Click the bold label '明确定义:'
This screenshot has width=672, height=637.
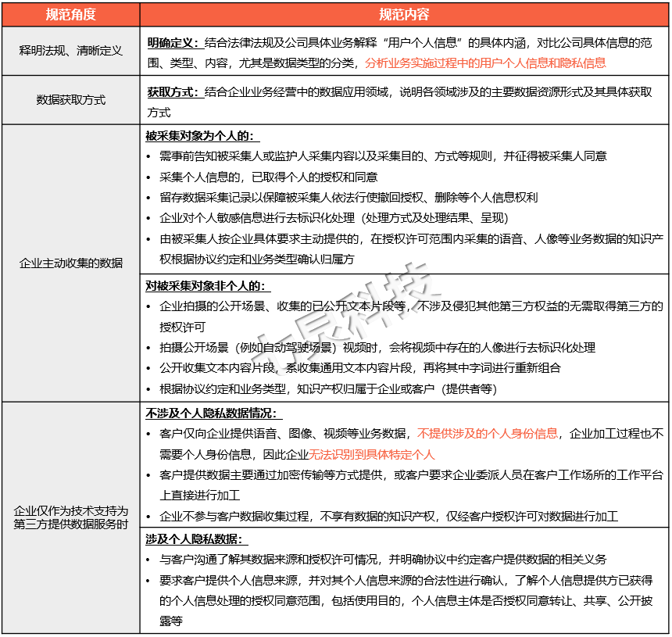click(175, 43)
